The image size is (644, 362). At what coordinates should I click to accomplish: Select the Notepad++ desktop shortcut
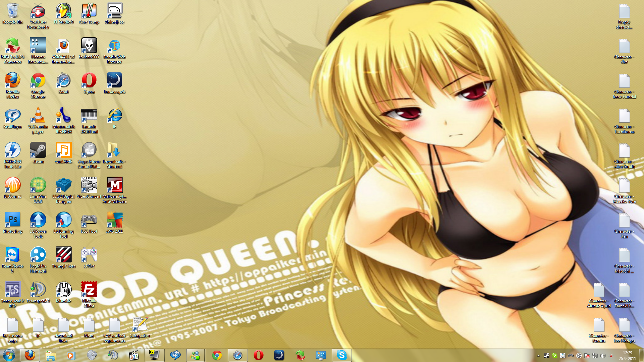(140, 327)
